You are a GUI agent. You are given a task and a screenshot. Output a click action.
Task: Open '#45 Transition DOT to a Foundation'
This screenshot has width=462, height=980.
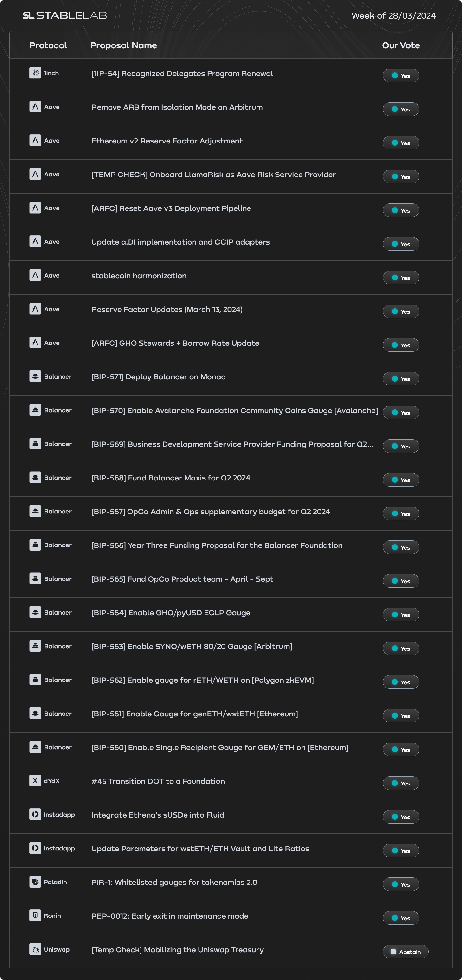[x=158, y=781]
